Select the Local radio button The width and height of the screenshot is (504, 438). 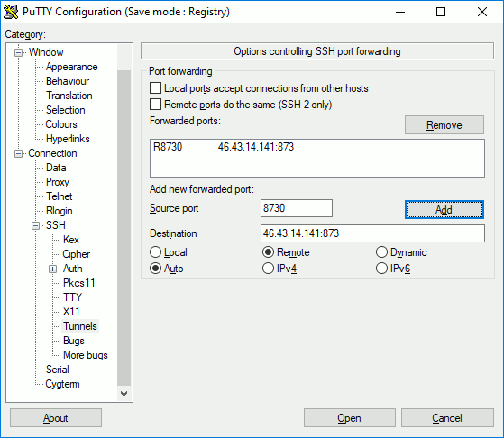coord(156,252)
